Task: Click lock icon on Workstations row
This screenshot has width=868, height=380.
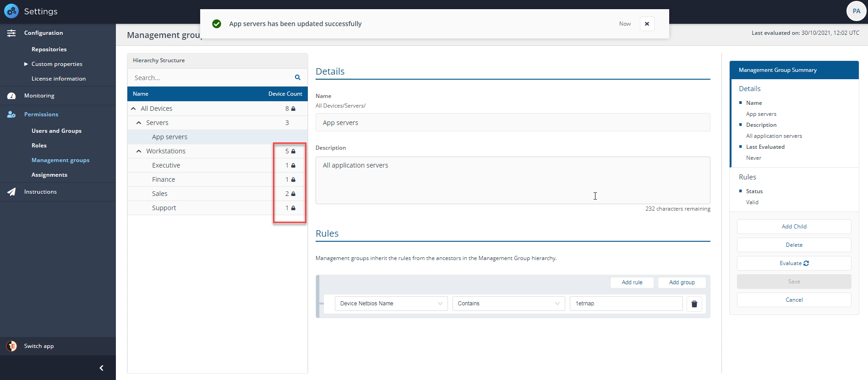Action: pyautogui.click(x=293, y=151)
